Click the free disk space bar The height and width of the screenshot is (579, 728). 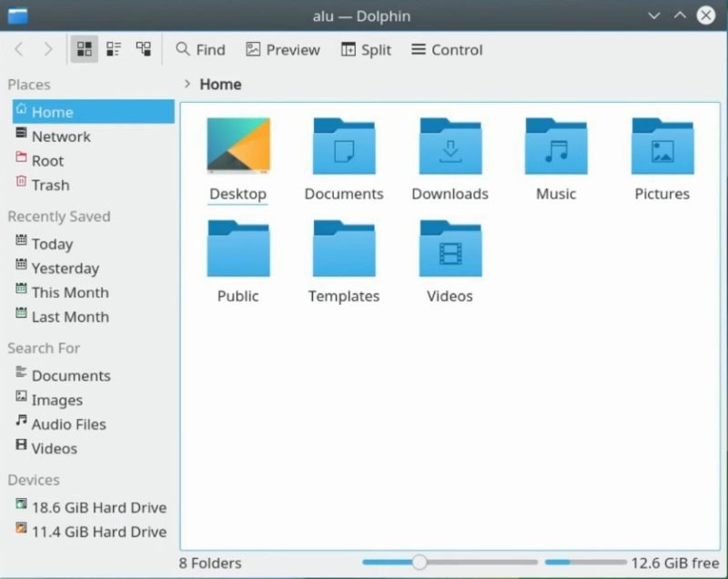[585, 563]
